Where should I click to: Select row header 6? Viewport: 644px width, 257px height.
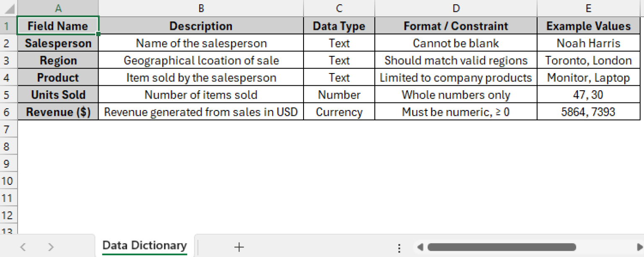[8, 112]
